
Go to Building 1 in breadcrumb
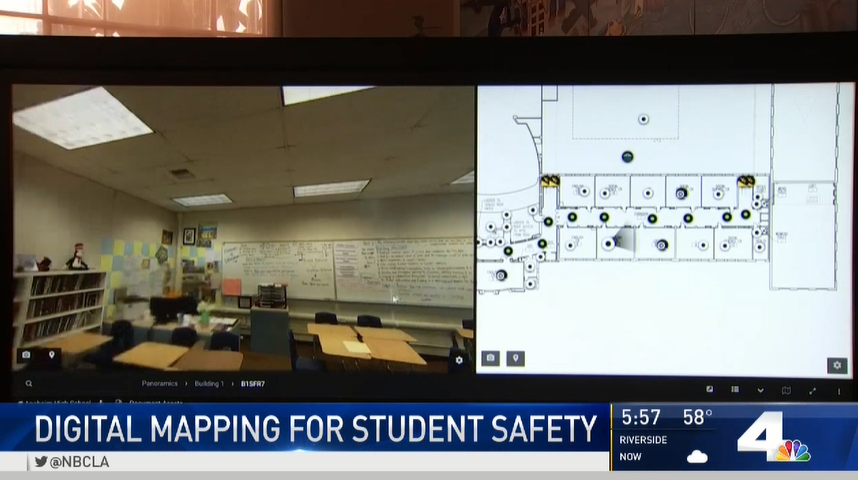pos(208,383)
